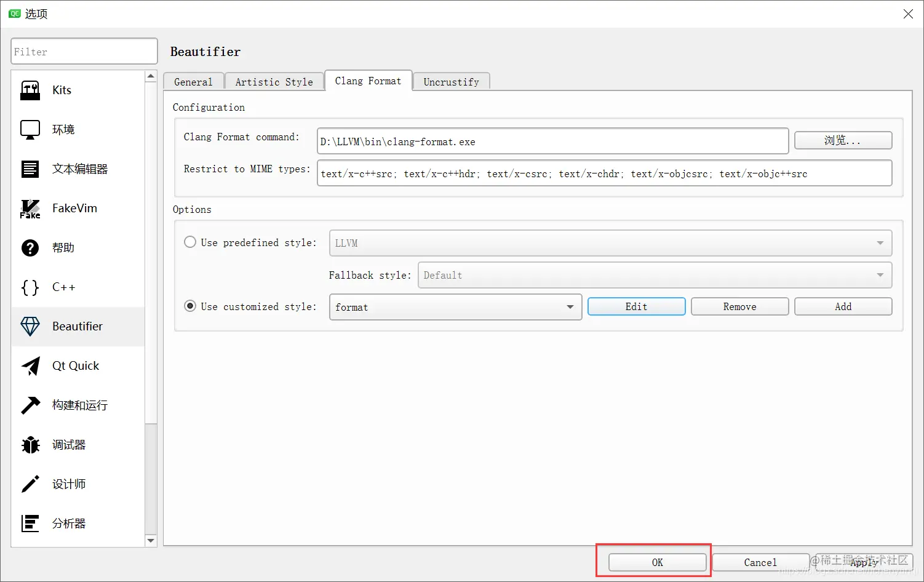Click the Restrict to MIME types field
This screenshot has height=582, width=924.
pyautogui.click(x=604, y=173)
